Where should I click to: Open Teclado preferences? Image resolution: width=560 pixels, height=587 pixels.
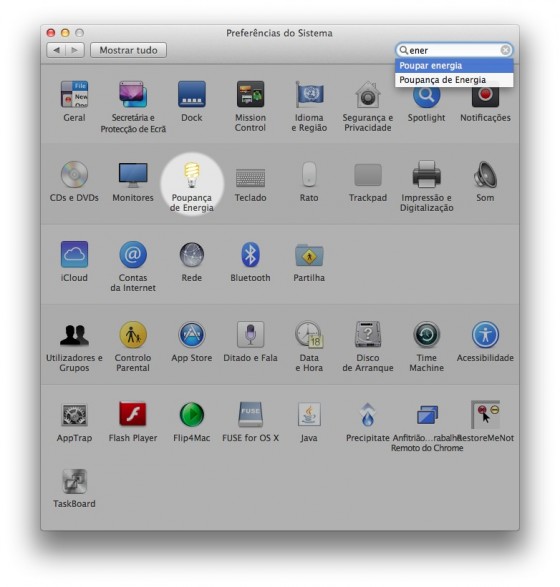click(x=250, y=177)
